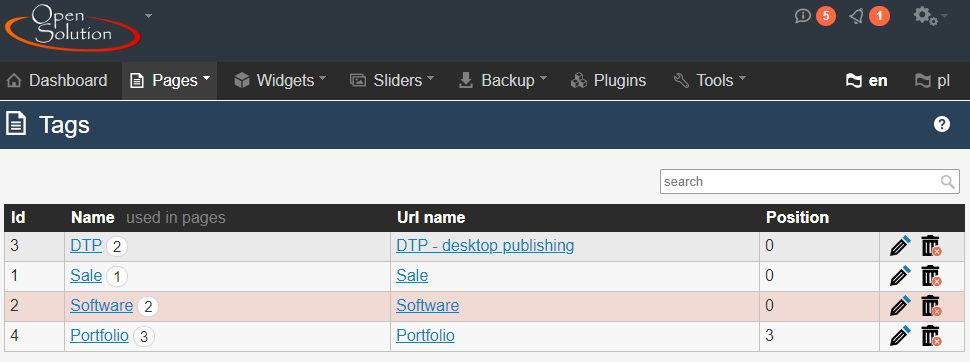Edit the Portfolio tag with pencil icon
The height and width of the screenshot is (362, 970).
(900, 336)
